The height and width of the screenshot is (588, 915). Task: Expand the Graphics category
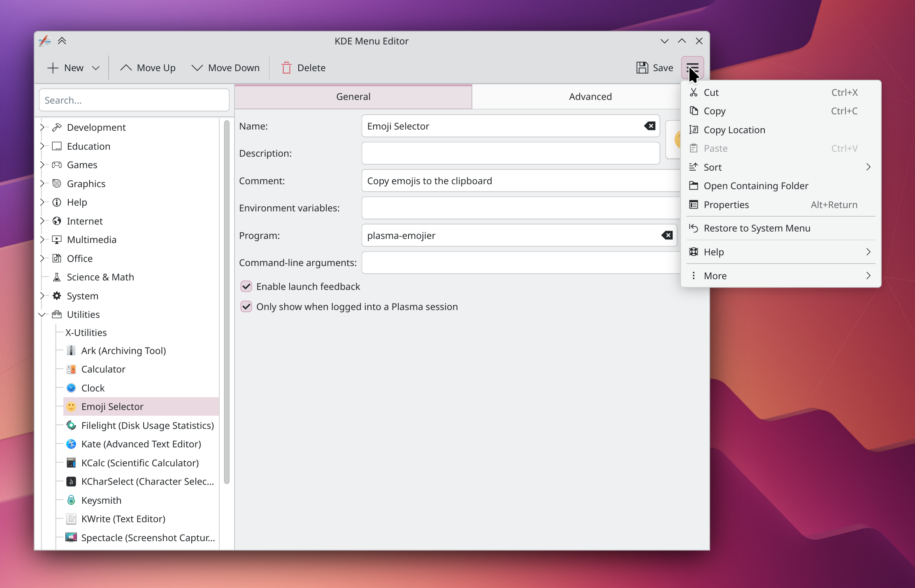pyautogui.click(x=42, y=183)
